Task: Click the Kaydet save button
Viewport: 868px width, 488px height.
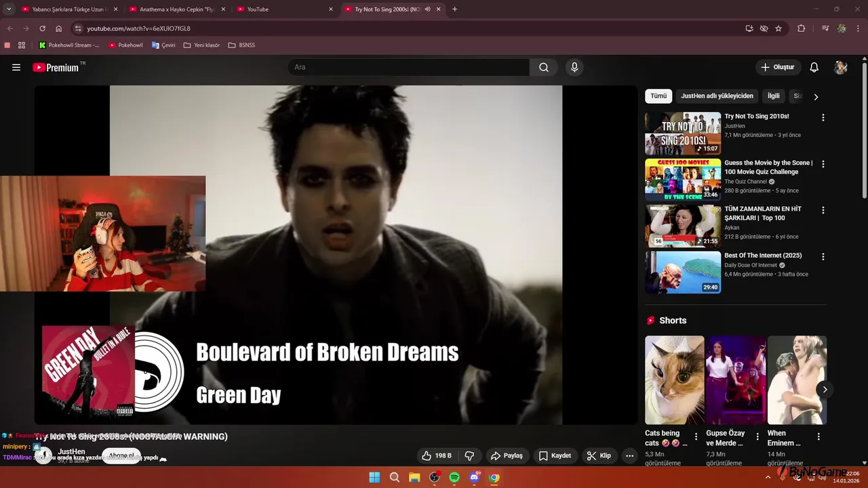Action: coord(555,455)
